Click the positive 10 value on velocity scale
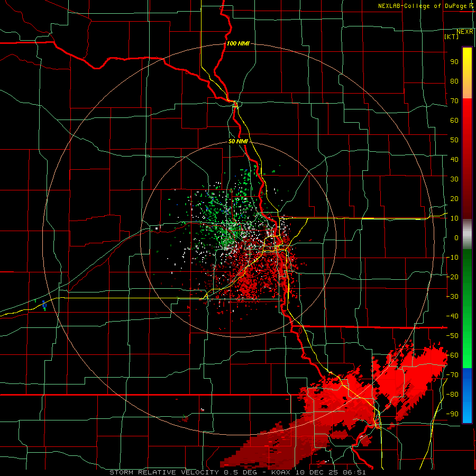 coord(454,218)
